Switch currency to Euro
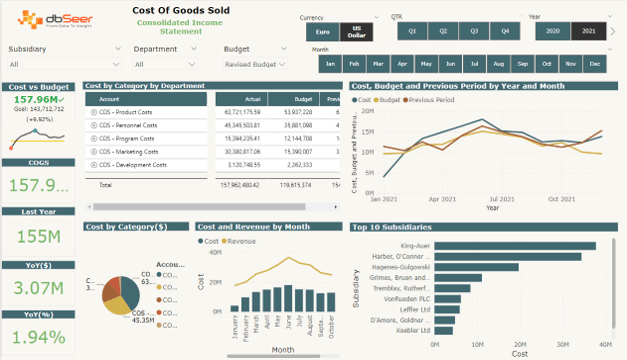The width and height of the screenshot is (627, 360). click(x=323, y=32)
